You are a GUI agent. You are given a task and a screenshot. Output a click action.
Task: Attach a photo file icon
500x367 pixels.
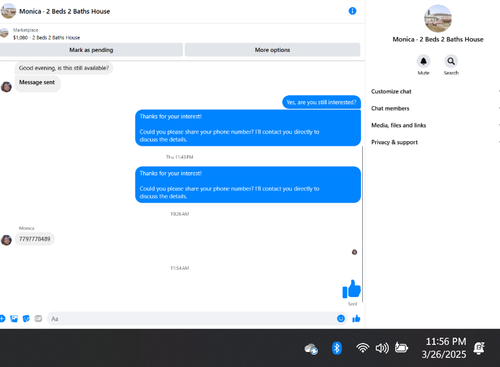click(x=14, y=319)
